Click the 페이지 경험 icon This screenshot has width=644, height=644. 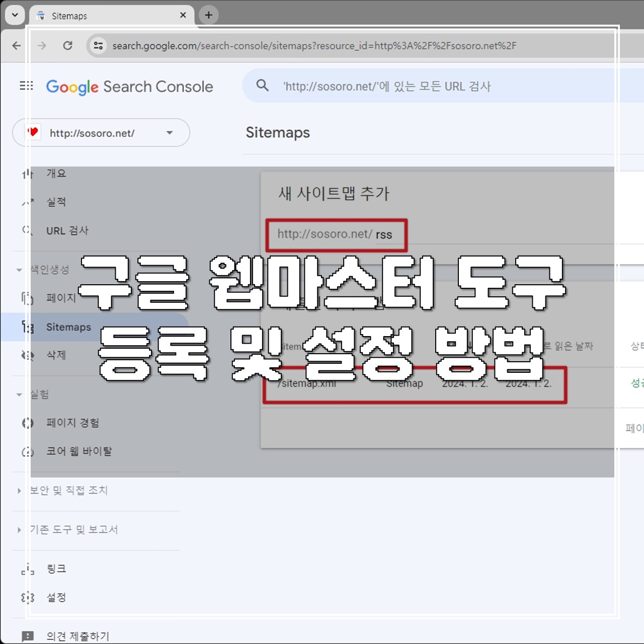point(27,423)
